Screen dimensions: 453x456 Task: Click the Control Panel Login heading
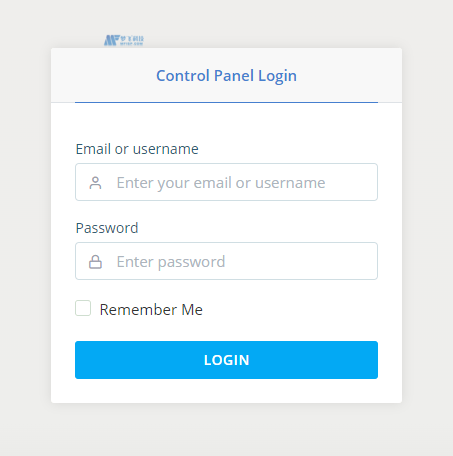226,76
